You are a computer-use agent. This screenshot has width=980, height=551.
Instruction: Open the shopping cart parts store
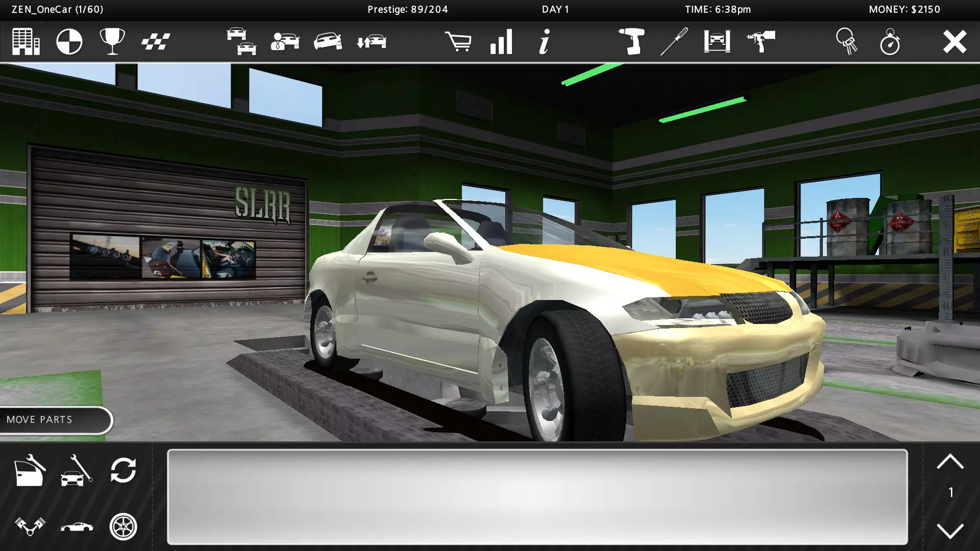coord(458,41)
